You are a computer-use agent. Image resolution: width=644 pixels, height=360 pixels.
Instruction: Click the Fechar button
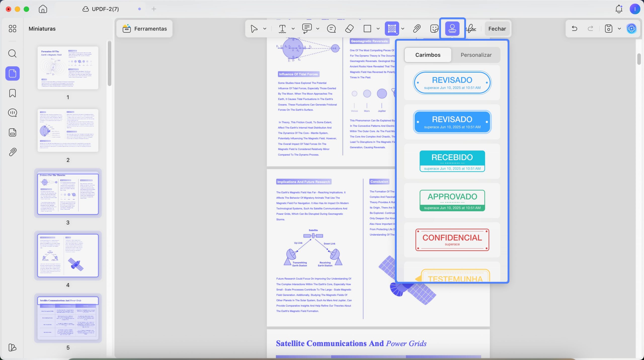[497, 29]
